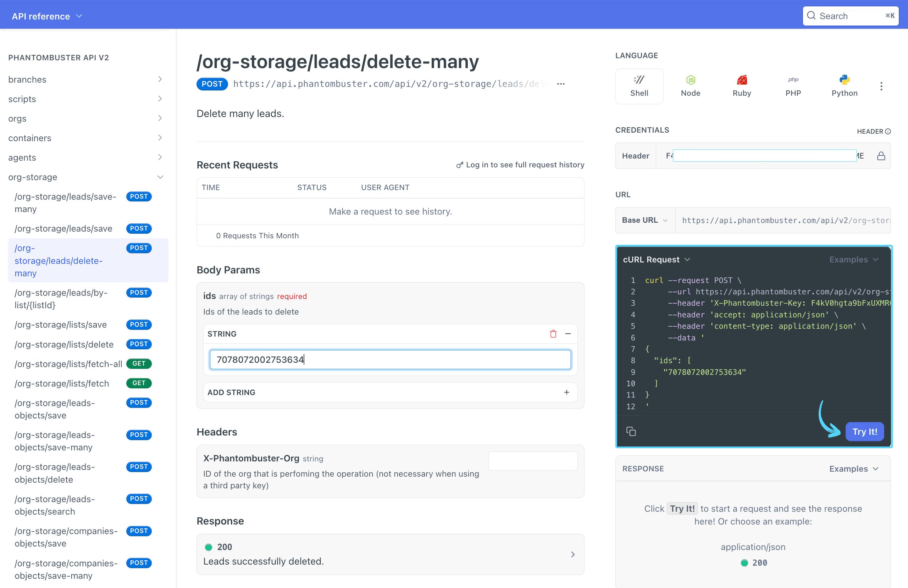Select the Node language icon

coord(690,86)
